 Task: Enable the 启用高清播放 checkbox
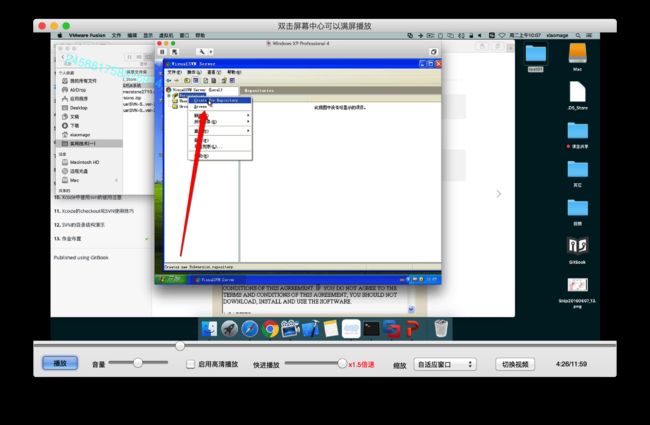190,364
